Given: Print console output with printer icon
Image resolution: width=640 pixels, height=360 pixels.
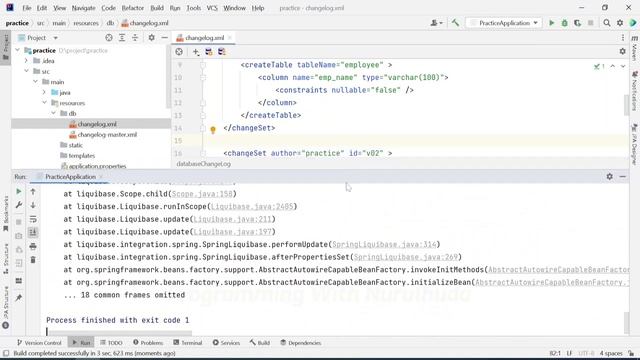Looking at the screenshot, I should tap(33, 247).
